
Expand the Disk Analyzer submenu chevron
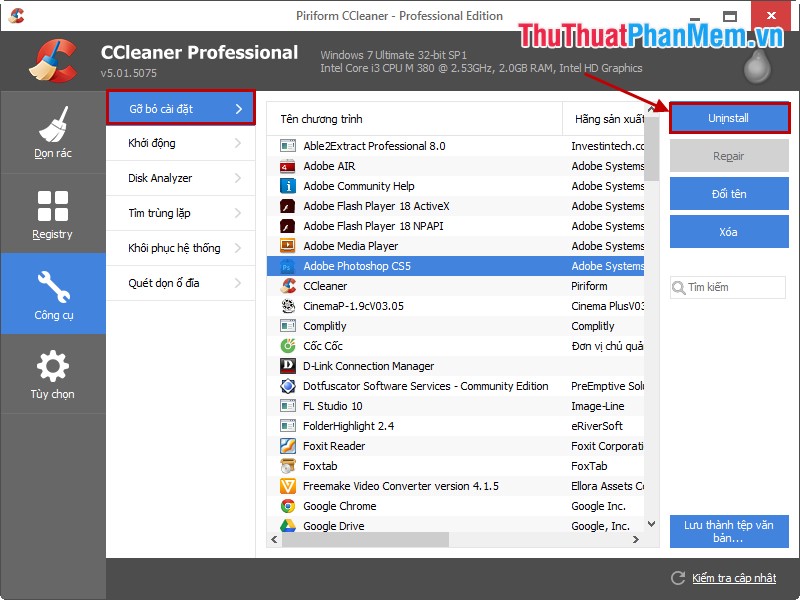coord(239,178)
